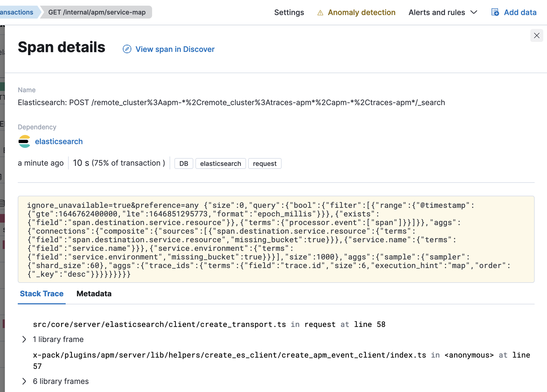
Task: Click the DB badge
Action: [x=184, y=163]
